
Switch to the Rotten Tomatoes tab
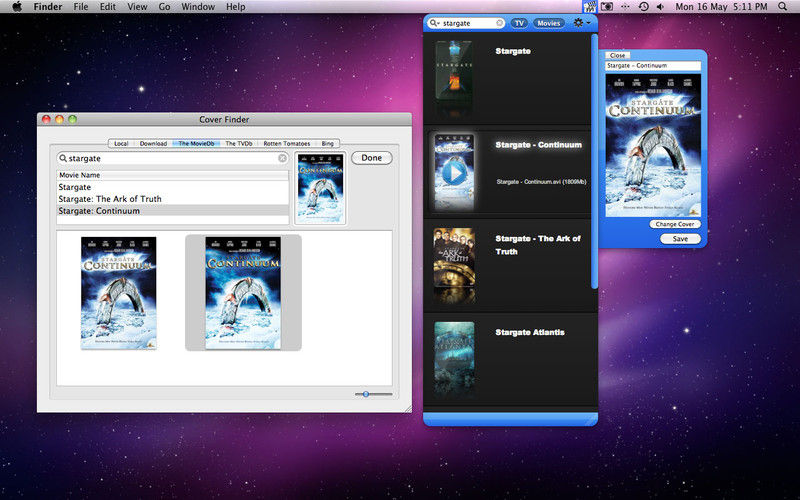pyautogui.click(x=287, y=144)
